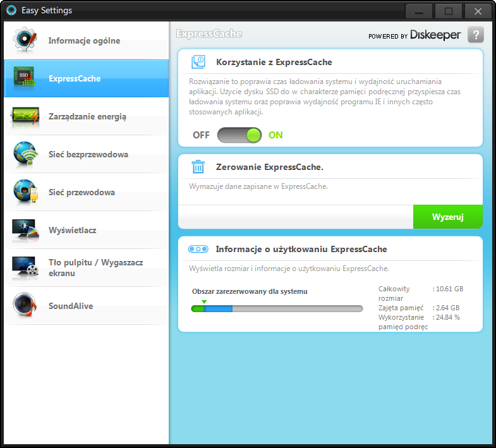Switch to Sieć przewodowa settings

click(87, 192)
